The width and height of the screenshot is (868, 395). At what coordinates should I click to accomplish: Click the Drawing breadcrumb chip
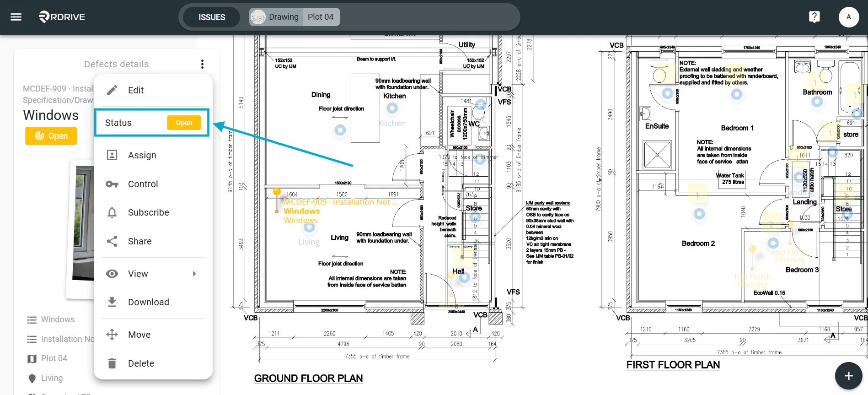pos(276,17)
